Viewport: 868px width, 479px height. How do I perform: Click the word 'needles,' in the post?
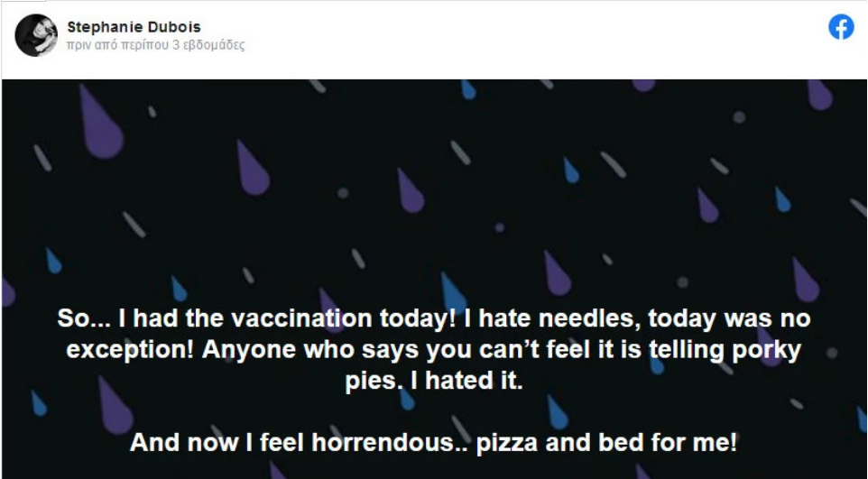click(x=589, y=319)
